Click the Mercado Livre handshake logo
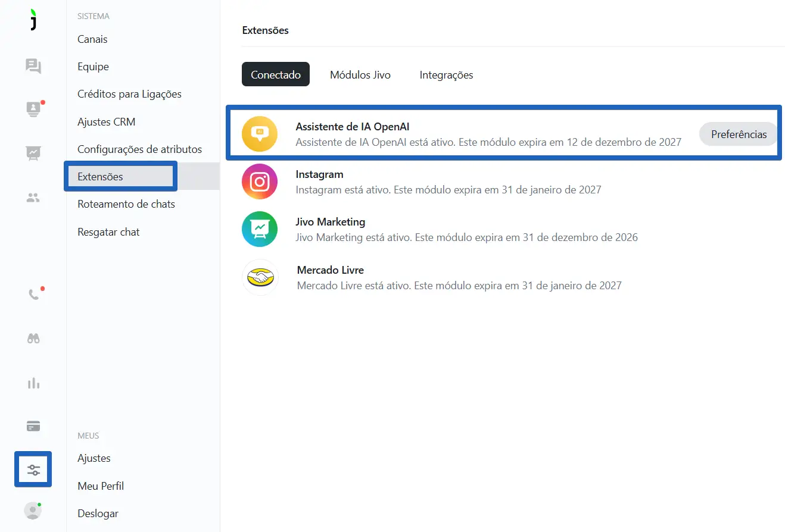The image size is (785, 532). (x=260, y=278)
